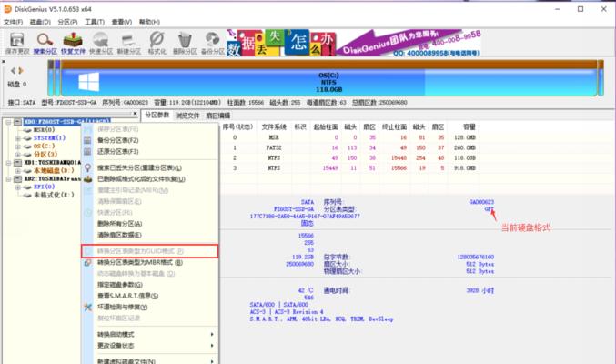Expand the OS(C:) partition node

[x=17, y=147]
